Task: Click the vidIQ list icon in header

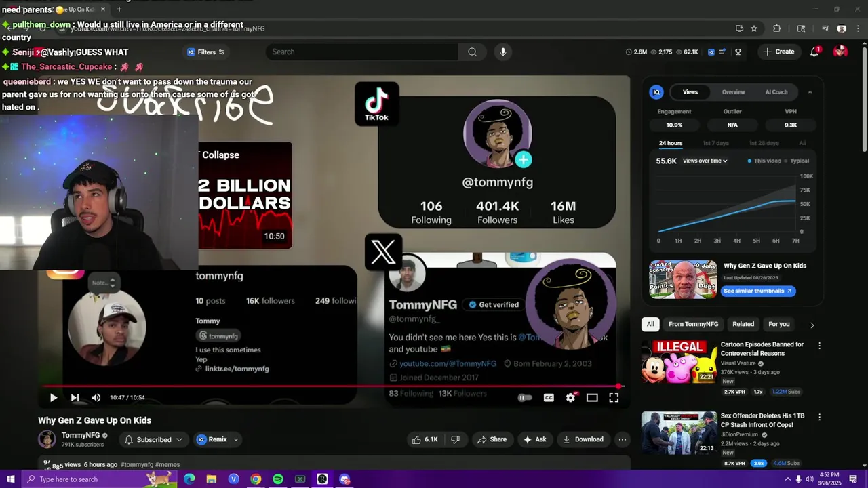Action: pyautogui.click(x=722, y=52)
